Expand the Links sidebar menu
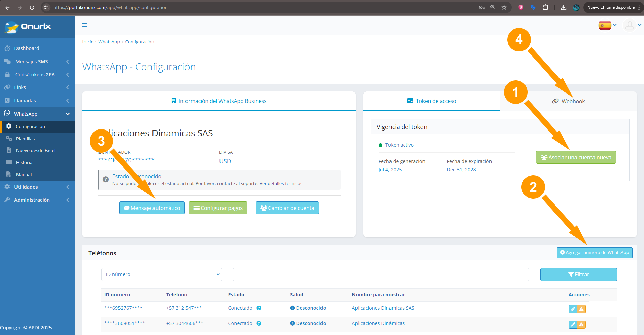This screenshot has height=335, width=644. 37,87
